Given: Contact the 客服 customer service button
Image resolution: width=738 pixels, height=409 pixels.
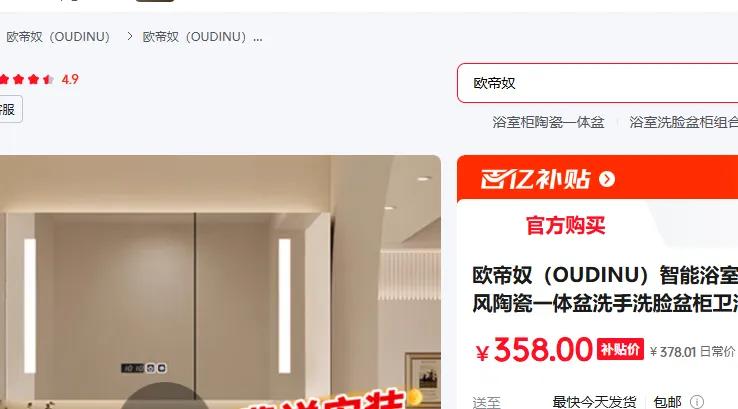Looking at the screenshot, I should click(x=11, y=109).
